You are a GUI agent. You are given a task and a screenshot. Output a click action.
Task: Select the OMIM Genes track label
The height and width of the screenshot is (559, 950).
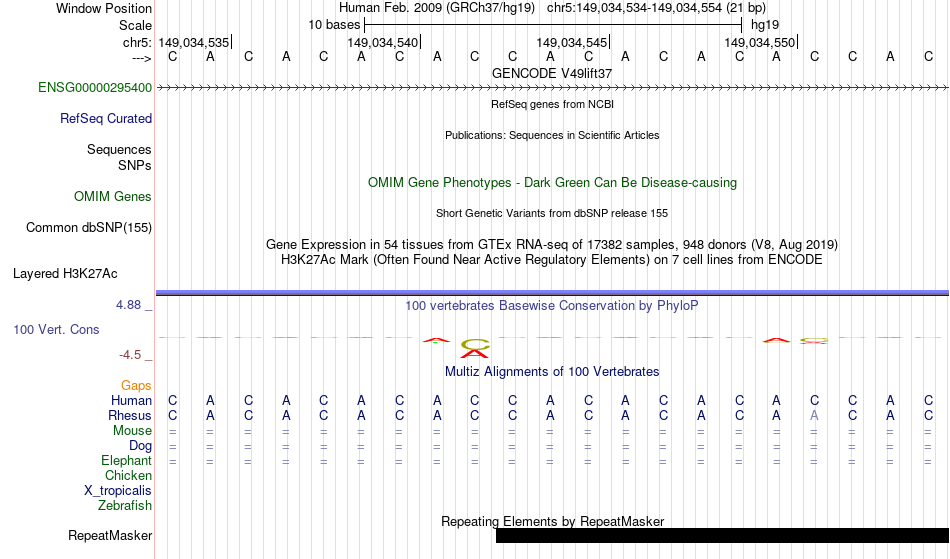[113, 197]
